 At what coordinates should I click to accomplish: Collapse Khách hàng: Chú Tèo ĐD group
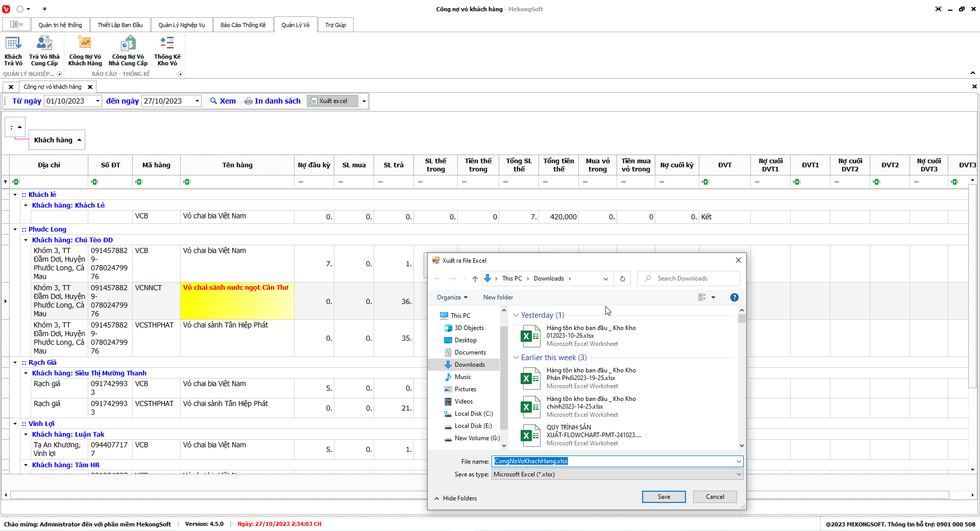coord(26,240)
